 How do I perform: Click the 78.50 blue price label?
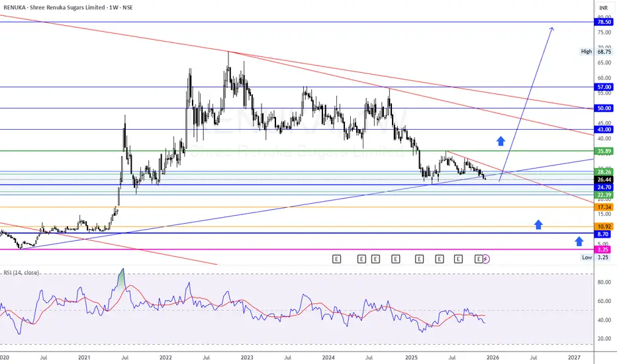coord(604,22)
